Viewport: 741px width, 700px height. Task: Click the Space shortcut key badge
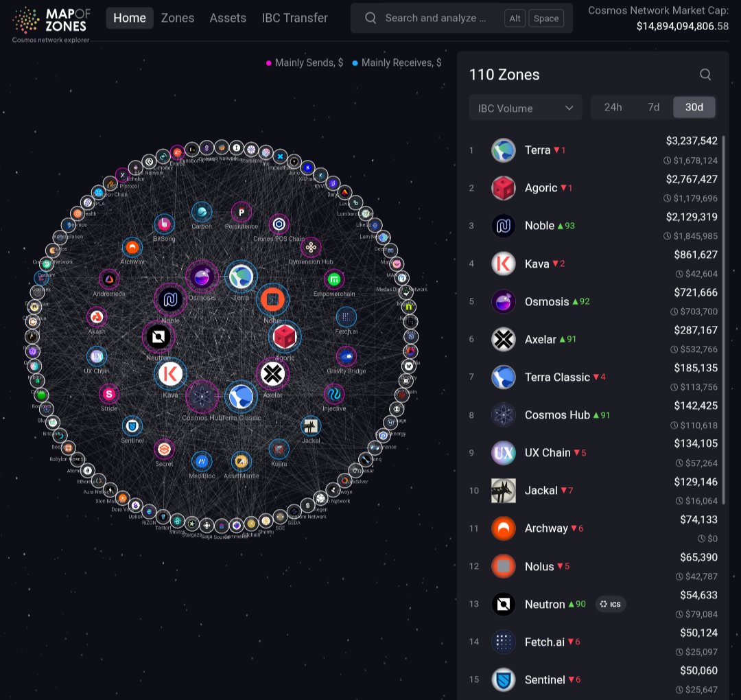546,19
